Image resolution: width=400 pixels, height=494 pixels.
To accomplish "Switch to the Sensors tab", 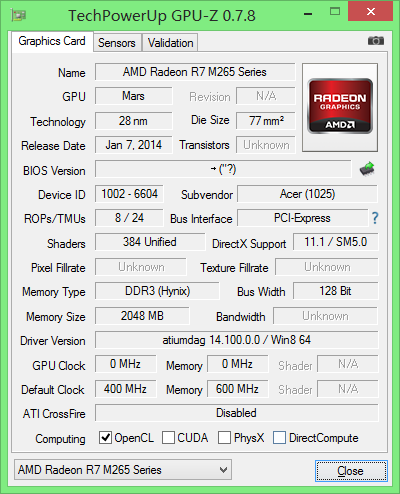I will pos(117,43).
